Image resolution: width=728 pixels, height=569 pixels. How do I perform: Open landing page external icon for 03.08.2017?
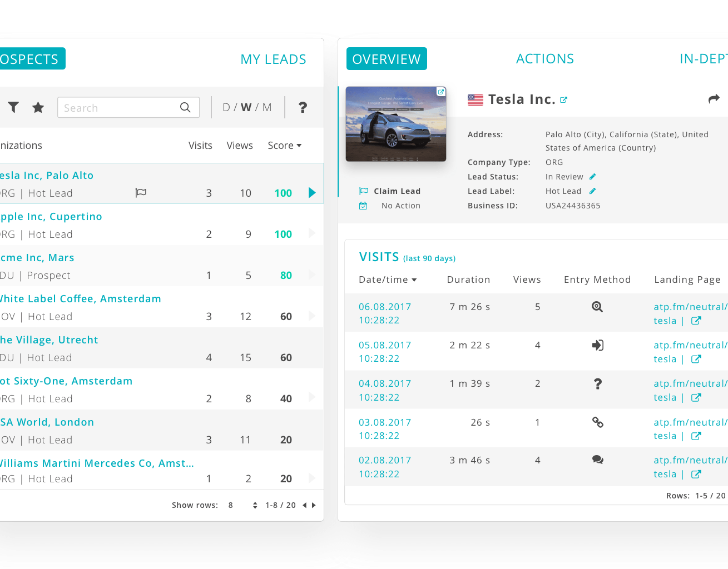point(696,436)
